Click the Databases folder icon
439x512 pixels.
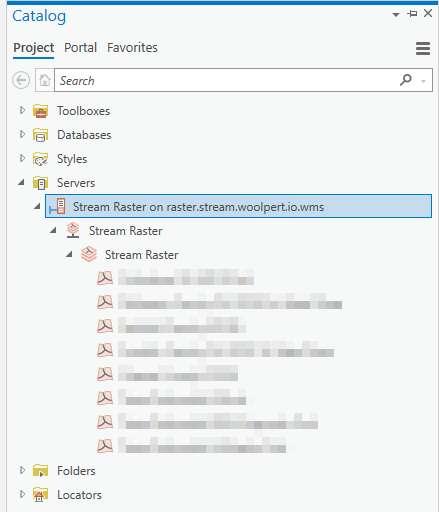click(41, 135)
